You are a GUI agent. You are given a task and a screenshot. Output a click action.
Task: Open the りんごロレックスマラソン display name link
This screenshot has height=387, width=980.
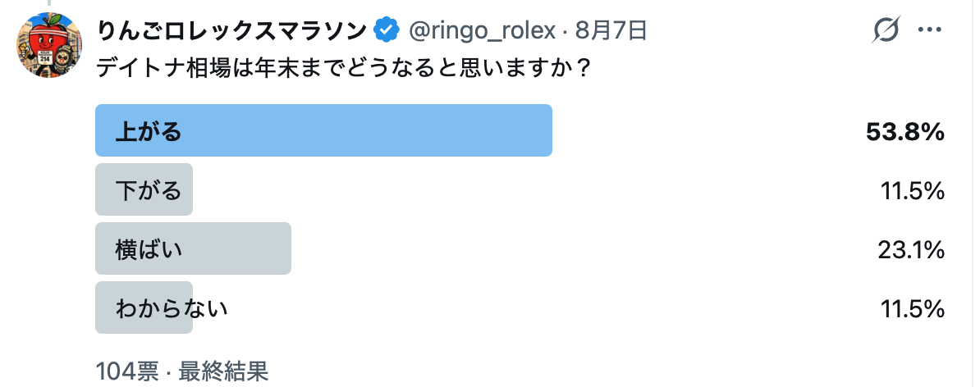point(231,30)
